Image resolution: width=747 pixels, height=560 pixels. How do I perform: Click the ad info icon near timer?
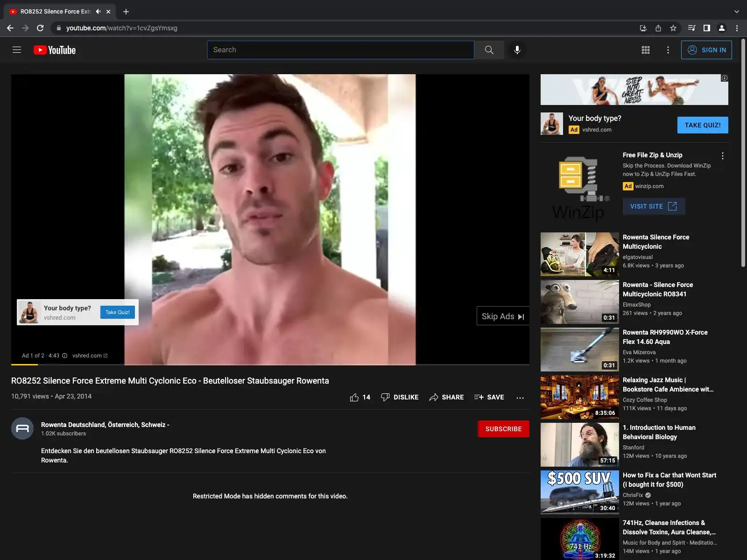(x=64, y=356)
